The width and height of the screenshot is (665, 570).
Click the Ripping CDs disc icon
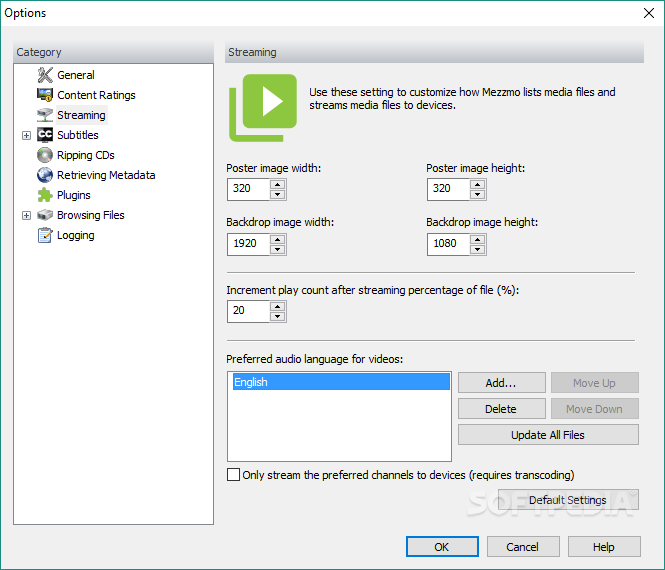pos(45,155)
